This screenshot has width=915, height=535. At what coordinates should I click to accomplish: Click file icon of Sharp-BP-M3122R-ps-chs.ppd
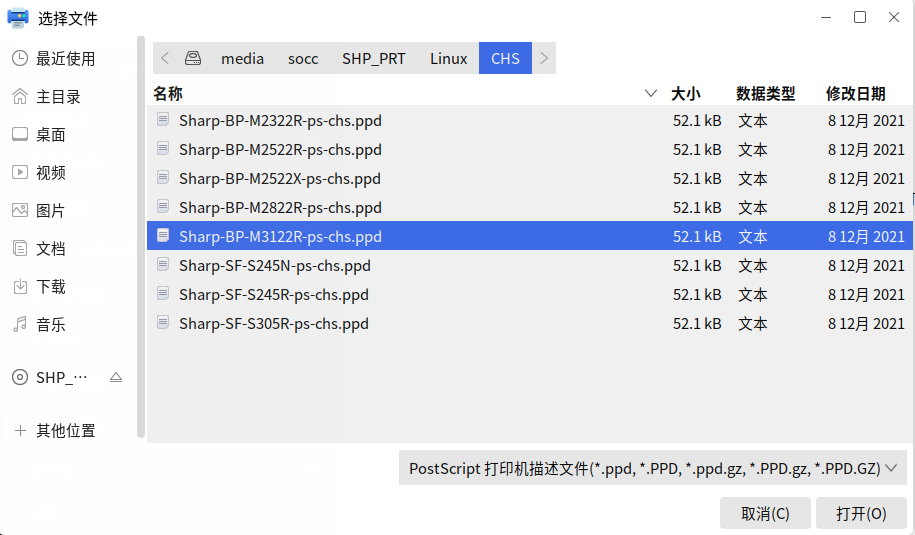[x=163, y=236]
